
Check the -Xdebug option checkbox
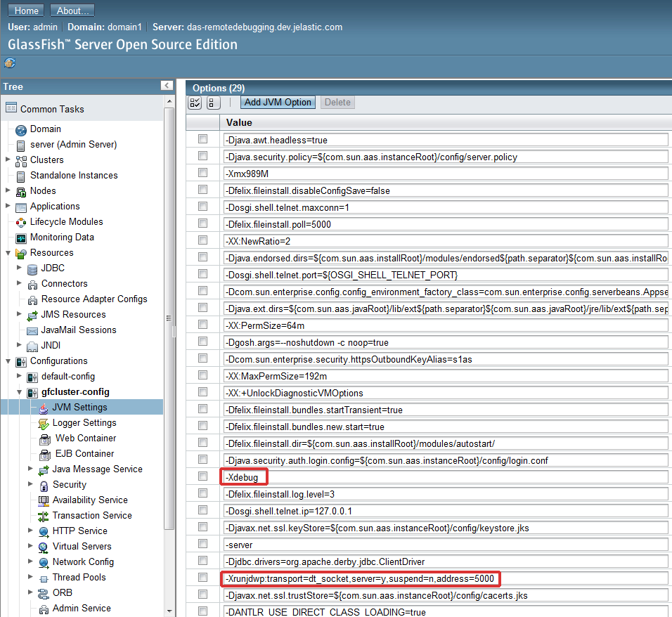coord(202,476)
